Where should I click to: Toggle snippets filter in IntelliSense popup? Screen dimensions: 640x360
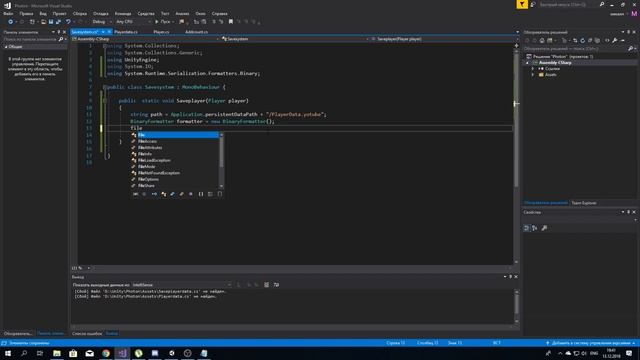coord(220,194)
